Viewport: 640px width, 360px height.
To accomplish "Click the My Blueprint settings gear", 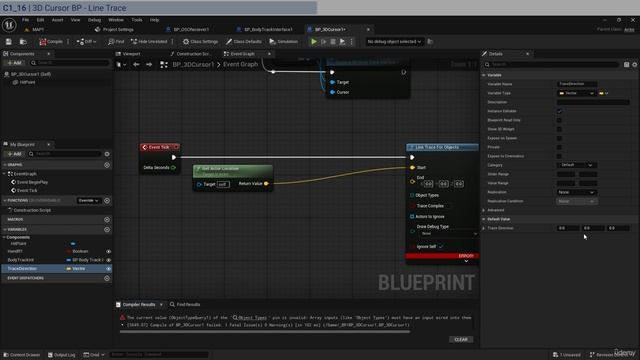I will [x=107, y=154].
